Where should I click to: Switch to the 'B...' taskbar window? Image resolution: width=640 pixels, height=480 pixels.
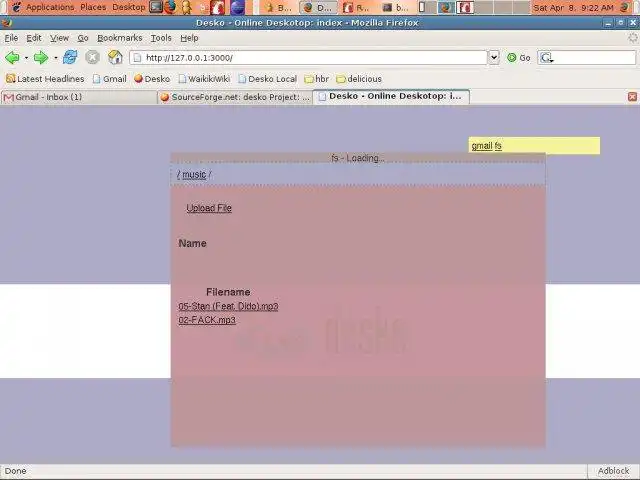click(278, 7)
